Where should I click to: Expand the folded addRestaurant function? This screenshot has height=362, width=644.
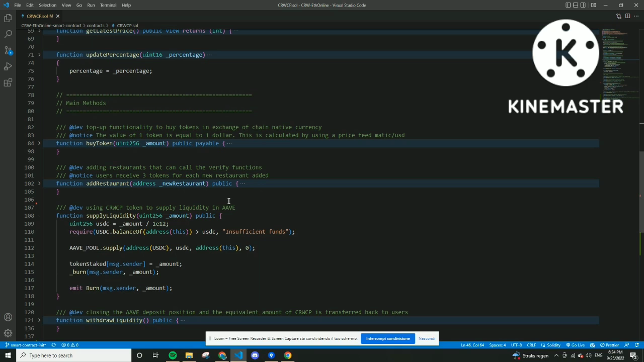point(39,184)
